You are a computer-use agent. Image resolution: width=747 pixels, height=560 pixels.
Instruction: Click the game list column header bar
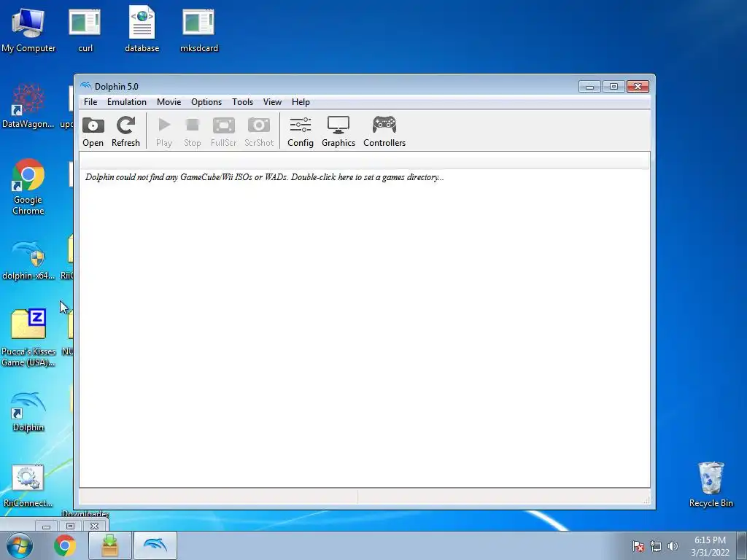tap(365, 161)
